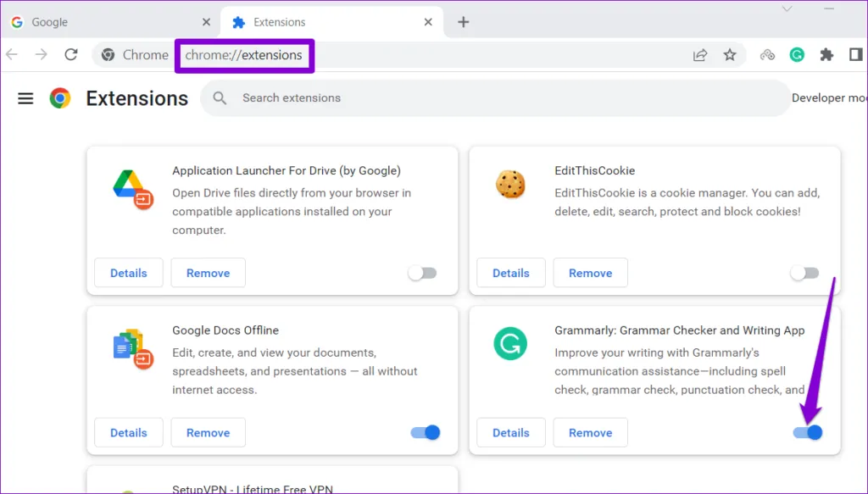This screenshot has height=494, width=868.
Task: Enable the EditThisCookie extension toggle
Action: click(x=804, y=273)
